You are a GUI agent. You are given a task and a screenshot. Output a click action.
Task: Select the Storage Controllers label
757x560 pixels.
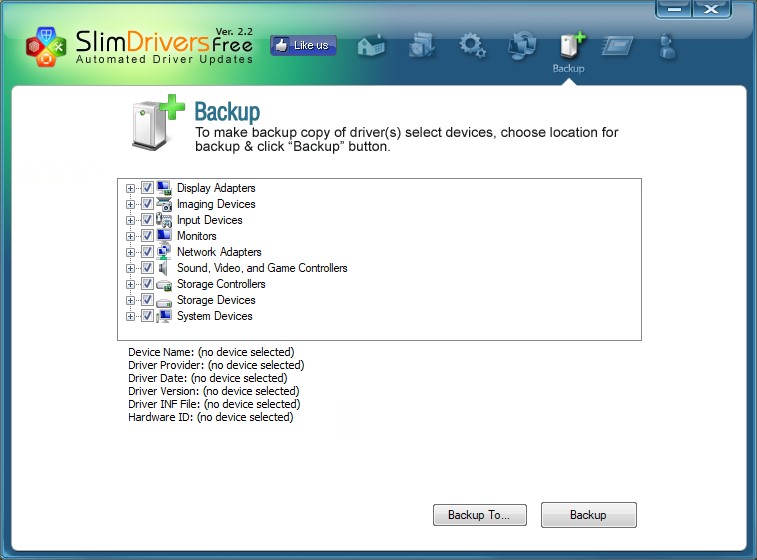click(x=221, y=283)
